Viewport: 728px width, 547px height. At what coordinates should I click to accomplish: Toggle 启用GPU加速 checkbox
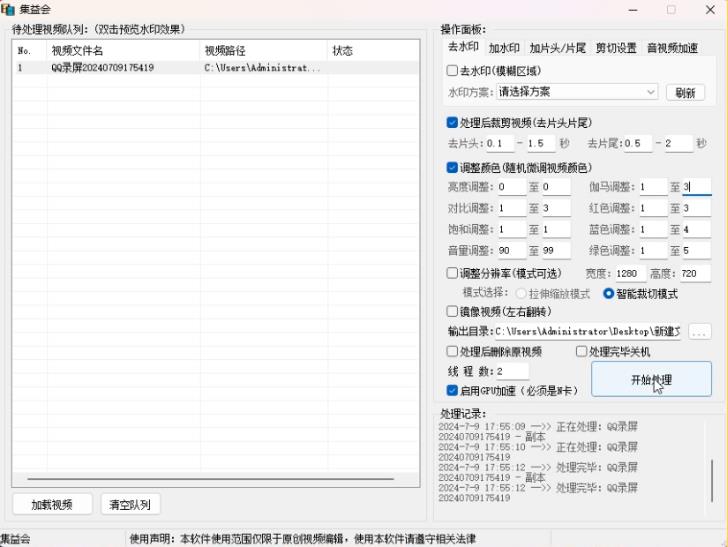pos(452,390)
